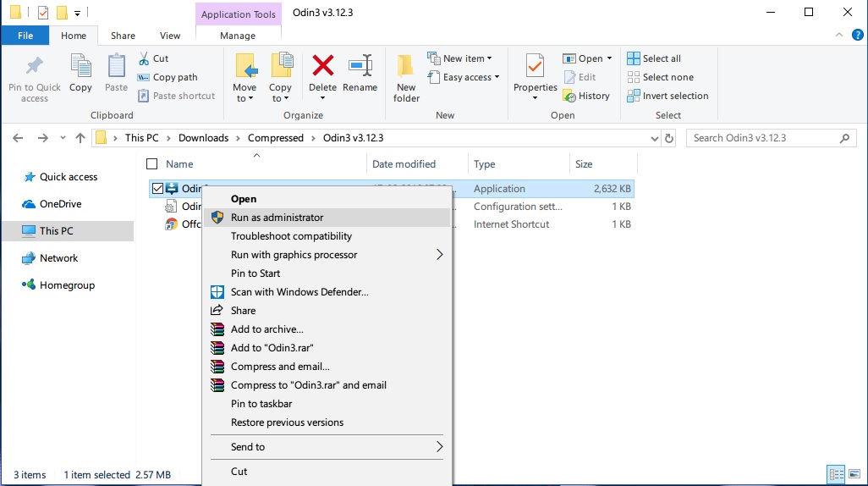Click the Paste ribbon icon
The height and width of the screenshot is (486, 868).
tap(116, 66)
